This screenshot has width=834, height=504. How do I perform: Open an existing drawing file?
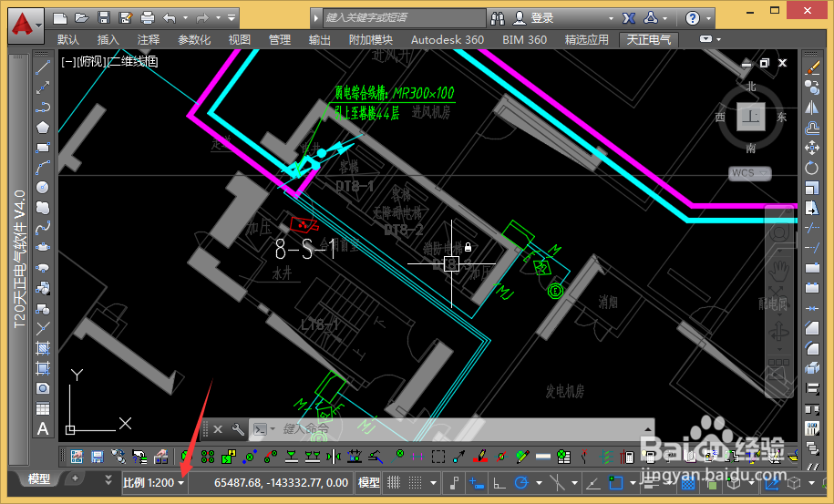[x=82, y=18]
